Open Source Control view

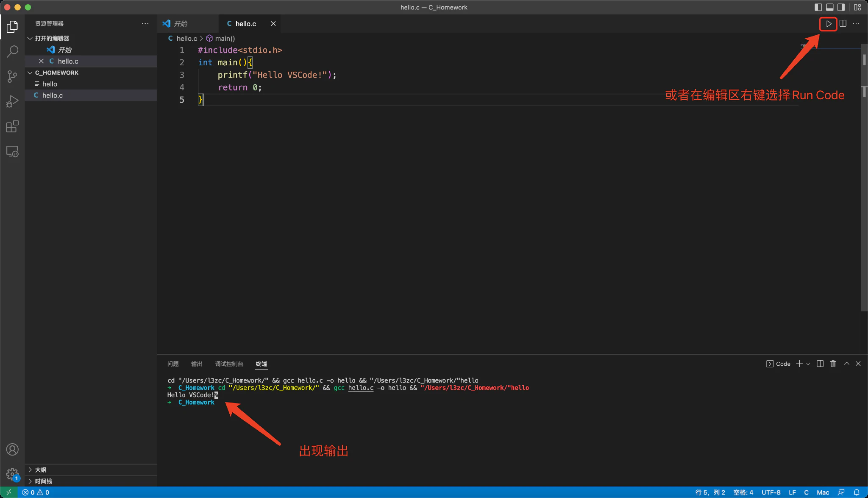tap(12, 76)
